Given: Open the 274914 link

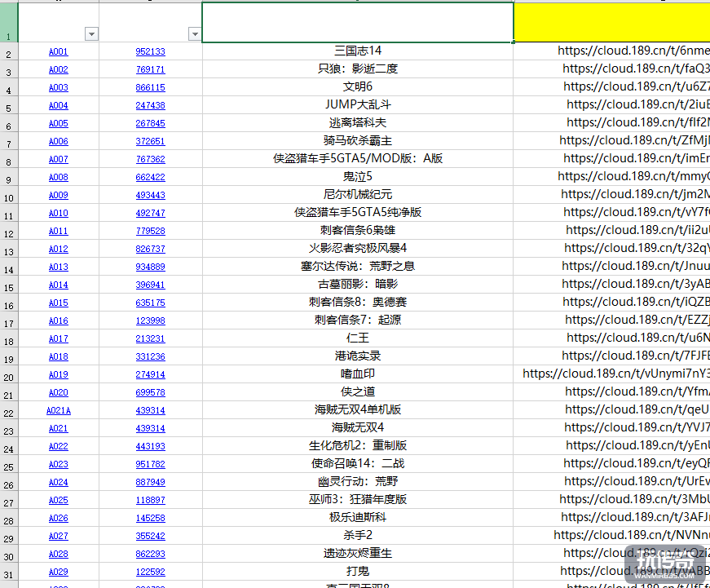Looking at the screenshot, I should coord(150,374).
